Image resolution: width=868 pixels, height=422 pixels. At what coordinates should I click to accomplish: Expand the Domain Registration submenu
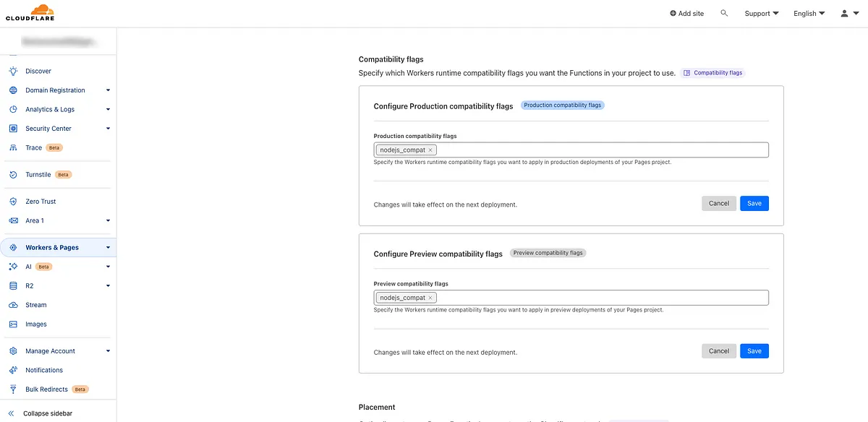click(108, 90)
